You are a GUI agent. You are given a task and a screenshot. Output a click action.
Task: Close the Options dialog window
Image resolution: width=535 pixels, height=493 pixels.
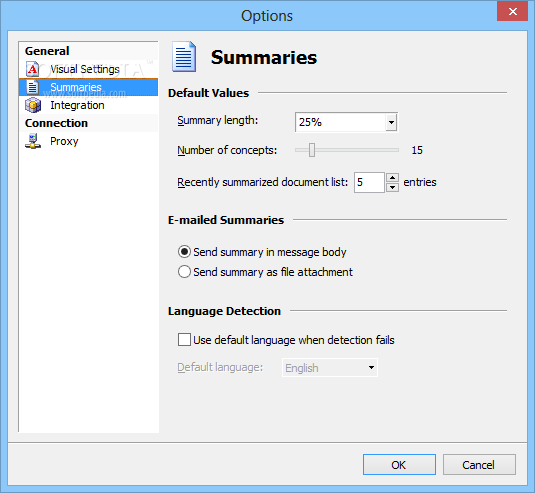512,11
